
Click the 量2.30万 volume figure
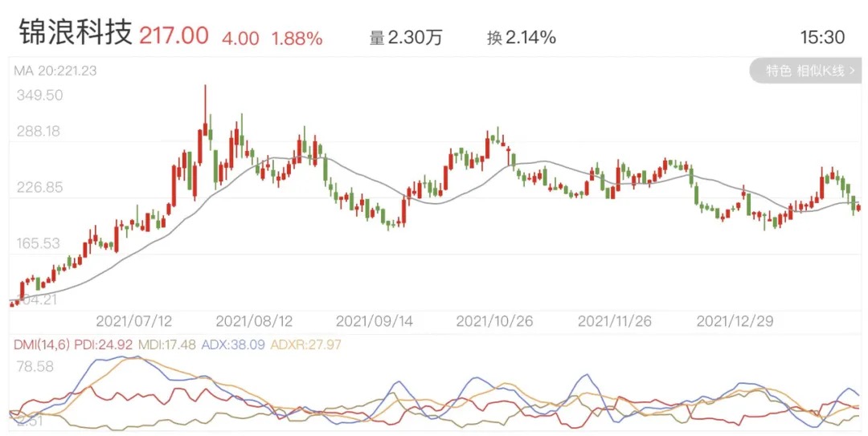(x=406, y=38)
